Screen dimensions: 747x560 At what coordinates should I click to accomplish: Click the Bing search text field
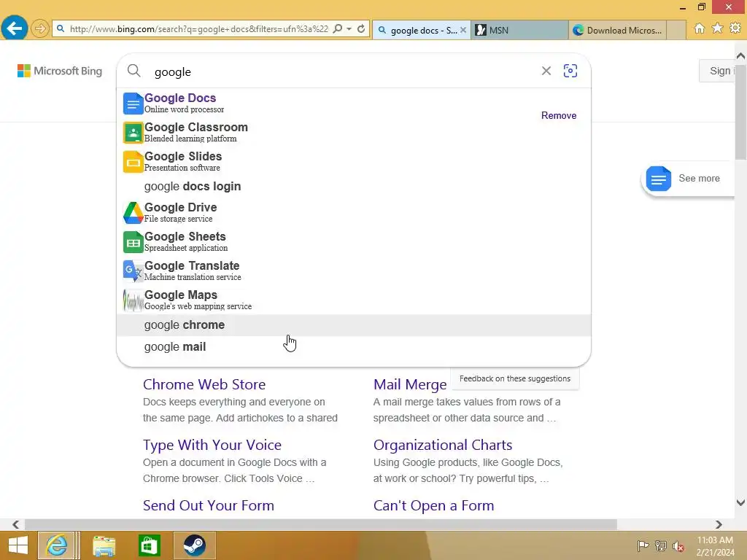343,71
